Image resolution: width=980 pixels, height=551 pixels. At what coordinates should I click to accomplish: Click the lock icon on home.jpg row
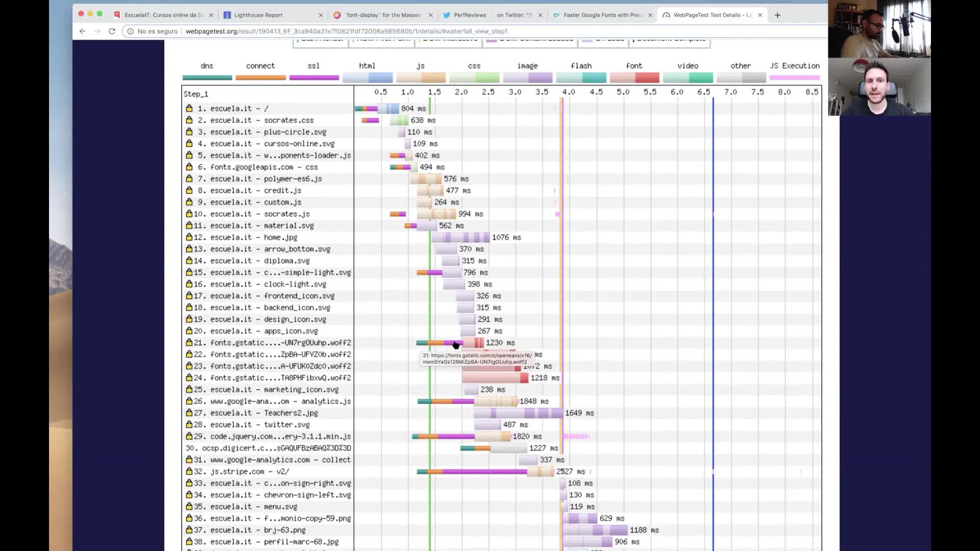[189, 237]
